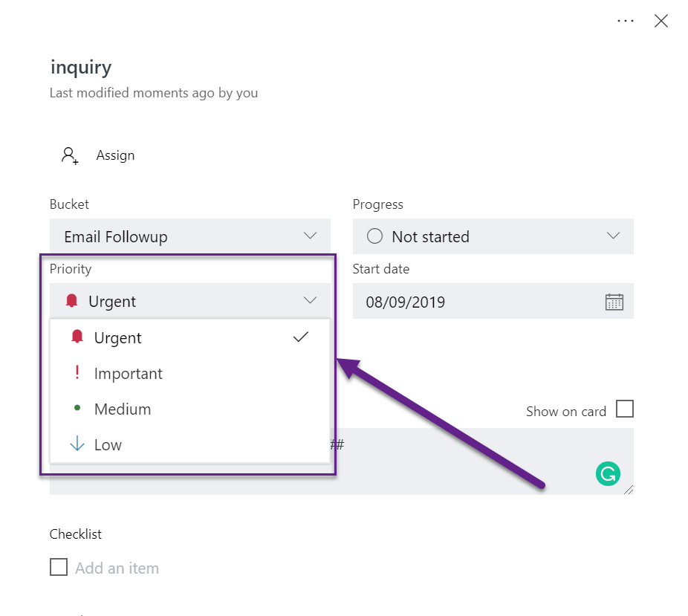Click the green Grammarly icon
The width and height of the screenshot is (688, 616).
pos(608,474)
